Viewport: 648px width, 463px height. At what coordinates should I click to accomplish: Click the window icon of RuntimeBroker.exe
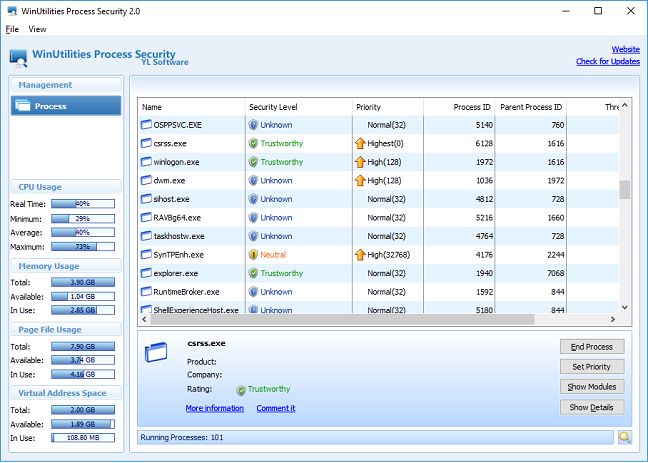point(146,292)
